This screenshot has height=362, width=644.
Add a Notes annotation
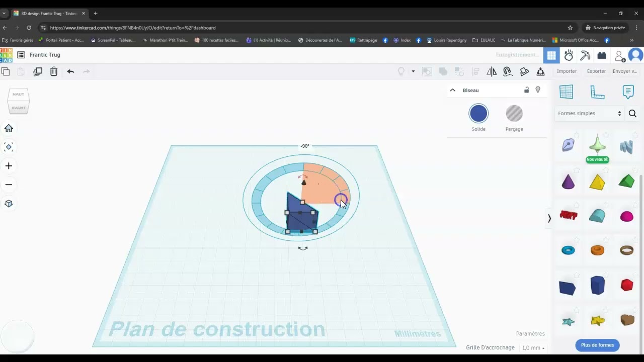[628, 92]
